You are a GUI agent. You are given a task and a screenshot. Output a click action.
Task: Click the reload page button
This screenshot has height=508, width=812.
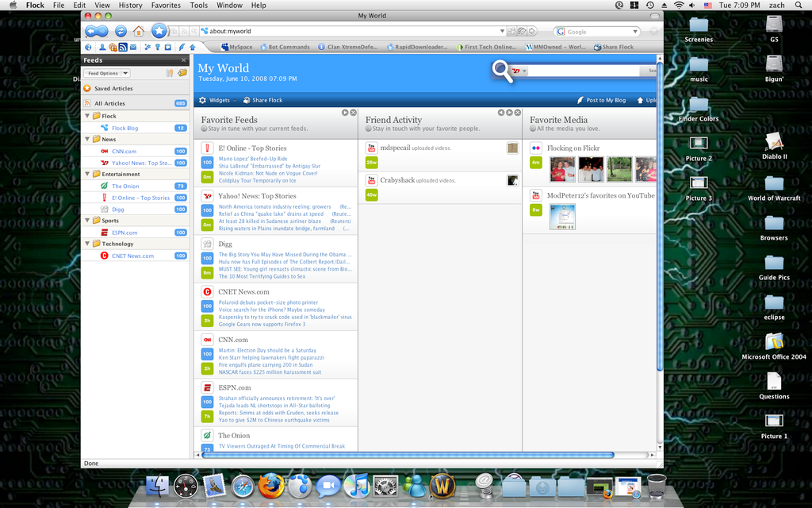pos(121,31)
